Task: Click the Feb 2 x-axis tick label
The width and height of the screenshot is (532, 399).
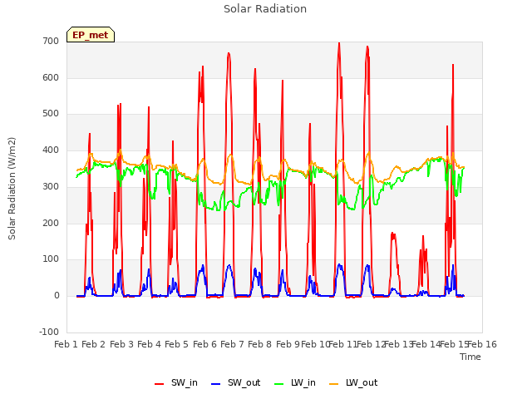Action: pos(94,344)
